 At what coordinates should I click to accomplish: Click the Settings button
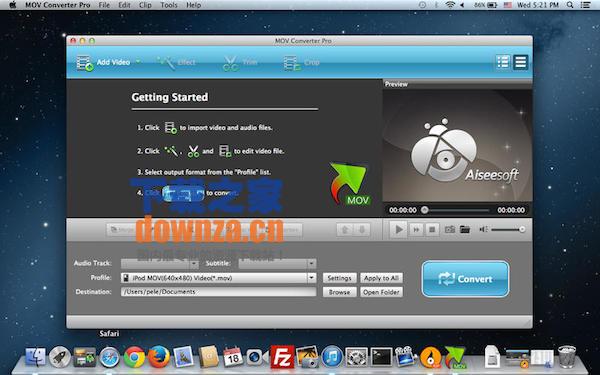click(339, 278)
